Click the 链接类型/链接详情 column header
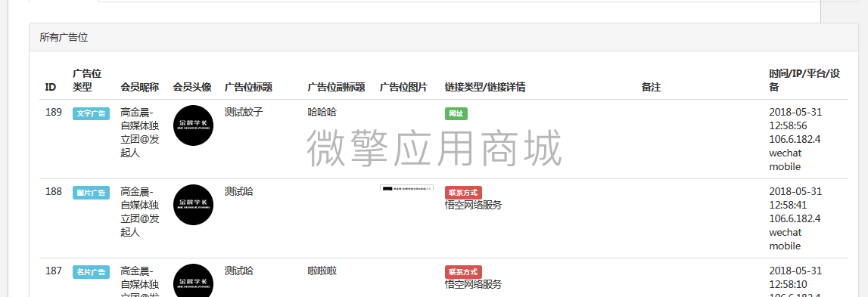868x297 pixels. click(x=486, y=88)
